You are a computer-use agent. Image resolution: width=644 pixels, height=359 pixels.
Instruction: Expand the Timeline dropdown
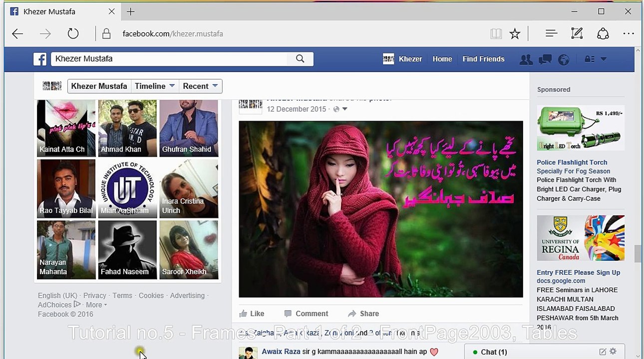pos(155,86)
